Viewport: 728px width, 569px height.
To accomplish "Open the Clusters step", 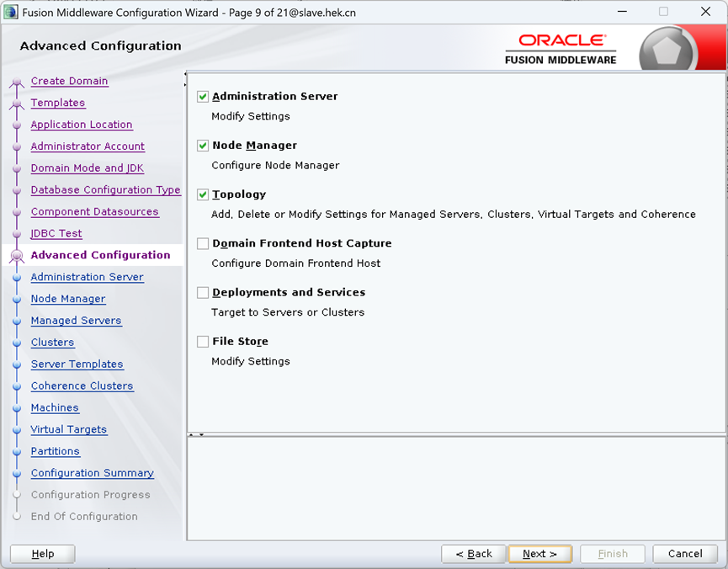I will tap(52, 343).
